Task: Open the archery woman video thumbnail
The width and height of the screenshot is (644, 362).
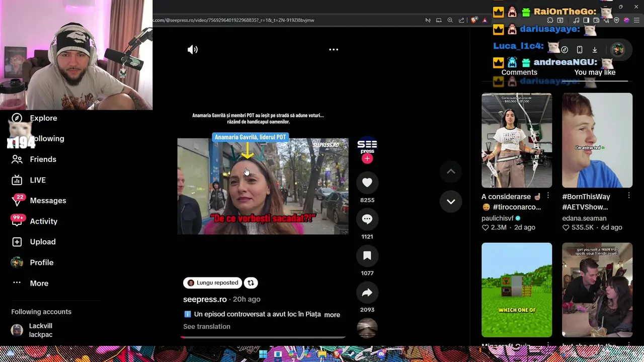Action: (517, 140)
